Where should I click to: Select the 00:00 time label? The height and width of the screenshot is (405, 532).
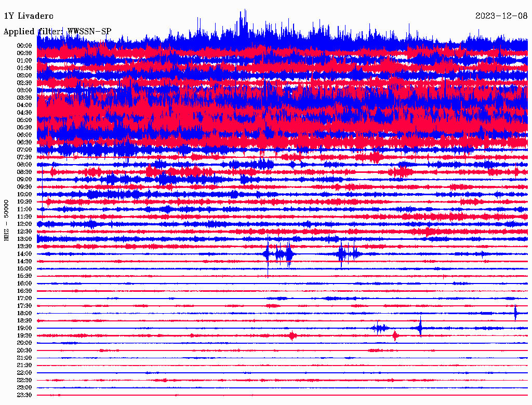point(24,46)
